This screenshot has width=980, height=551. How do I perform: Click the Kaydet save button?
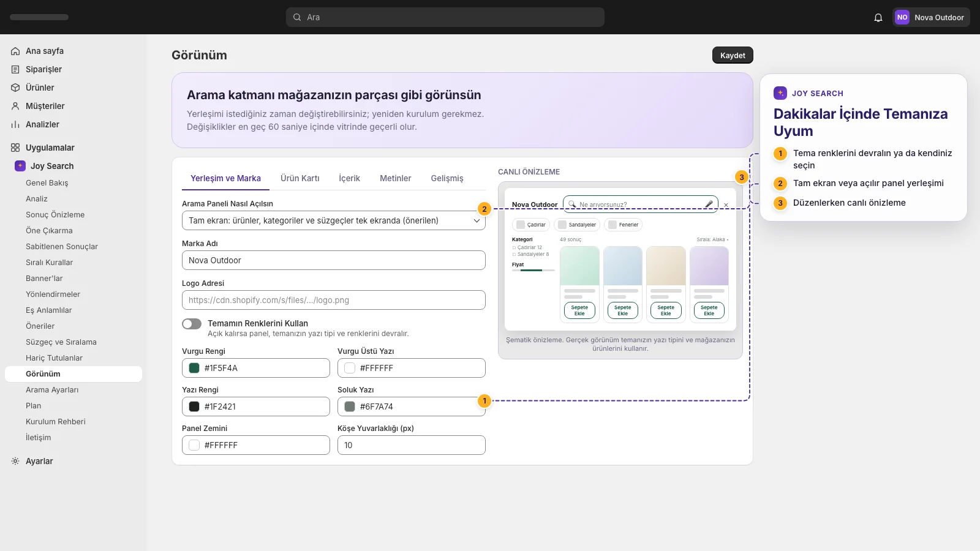[x=733, y=55]
